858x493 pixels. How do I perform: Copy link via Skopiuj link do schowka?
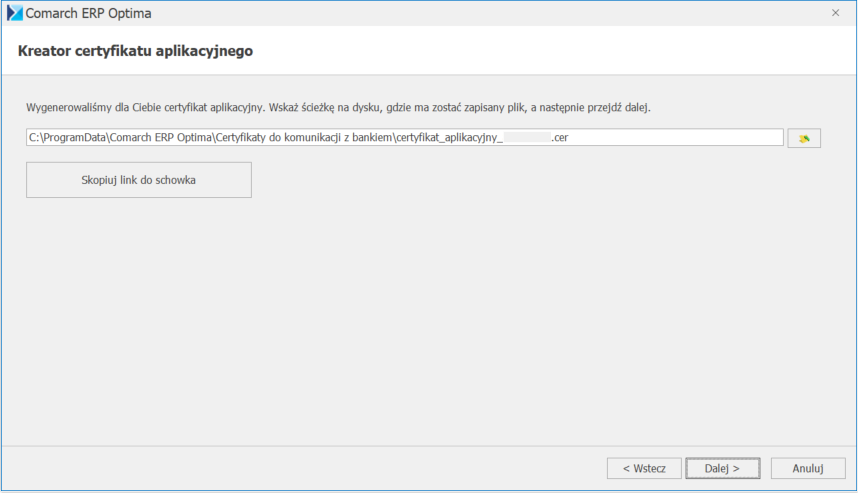[x=139, y=180]
